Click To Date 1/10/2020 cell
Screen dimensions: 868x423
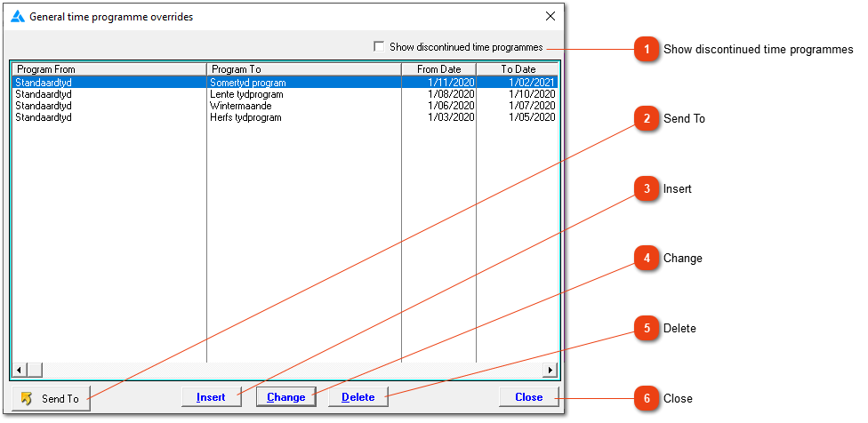tap(532, 94)
